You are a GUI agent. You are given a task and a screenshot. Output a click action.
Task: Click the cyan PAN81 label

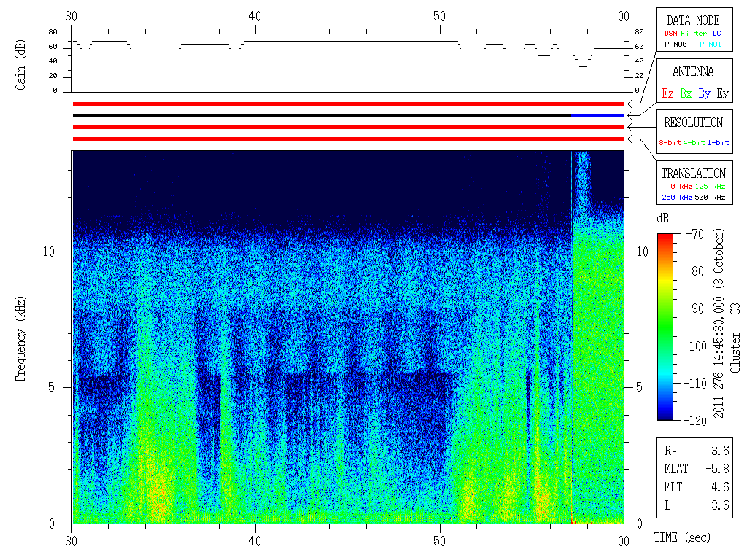(711, 44)
